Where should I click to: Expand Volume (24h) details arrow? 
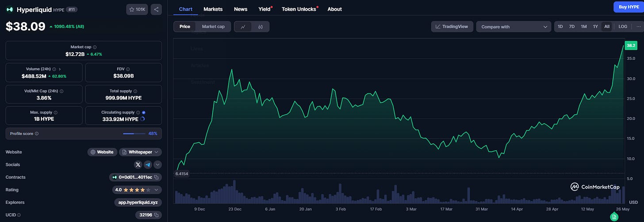[x=60, y=69]
